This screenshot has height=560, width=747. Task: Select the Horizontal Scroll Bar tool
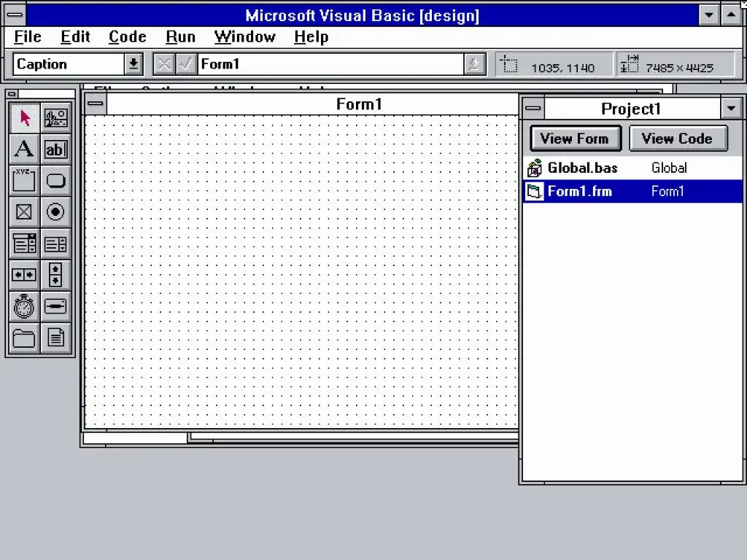coord(24,275)
